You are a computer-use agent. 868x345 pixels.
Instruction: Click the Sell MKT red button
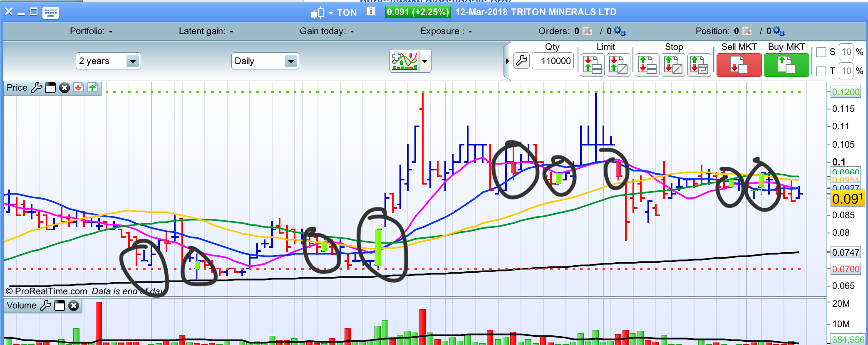[x=739, y=65]
